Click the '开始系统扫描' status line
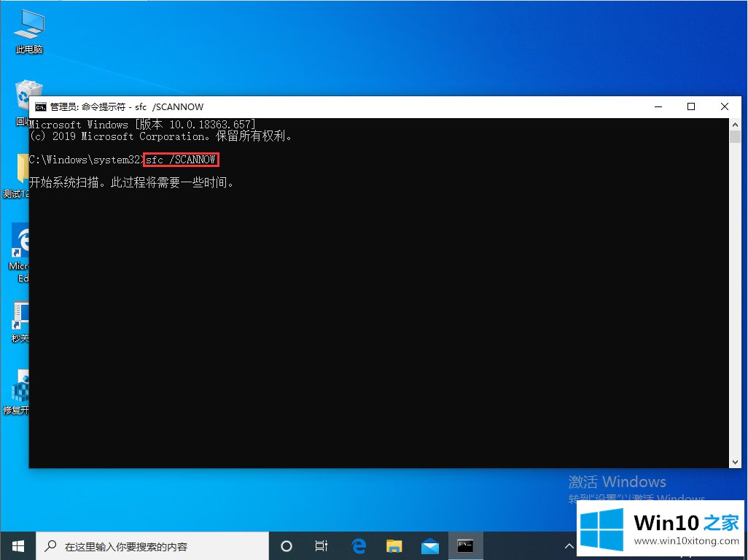 pos(132,183)
